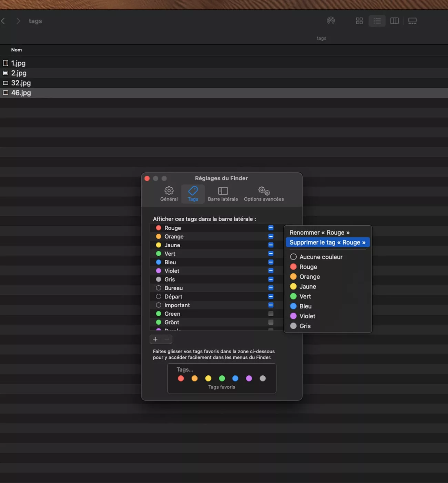The width and height of the screenshot is (448, 483).
Task: Select file icon of 2.jpg
Action: click(x=6, y=73)
